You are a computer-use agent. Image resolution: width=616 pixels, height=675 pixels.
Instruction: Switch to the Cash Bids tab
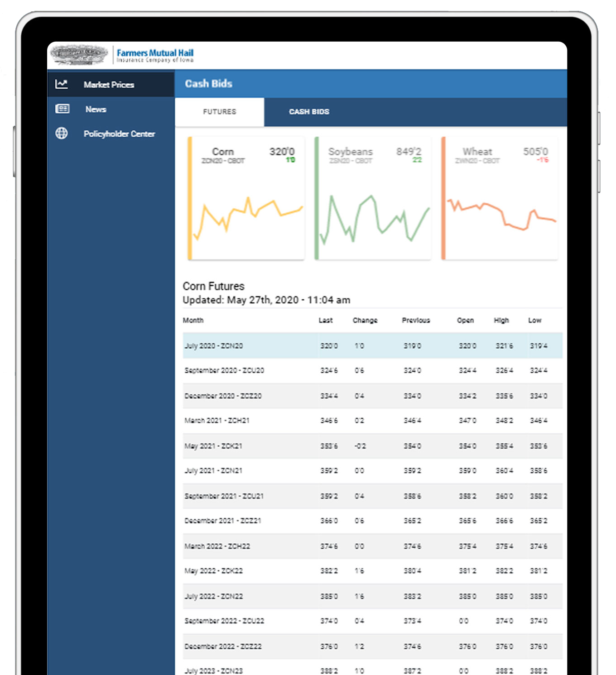(309, 112)
